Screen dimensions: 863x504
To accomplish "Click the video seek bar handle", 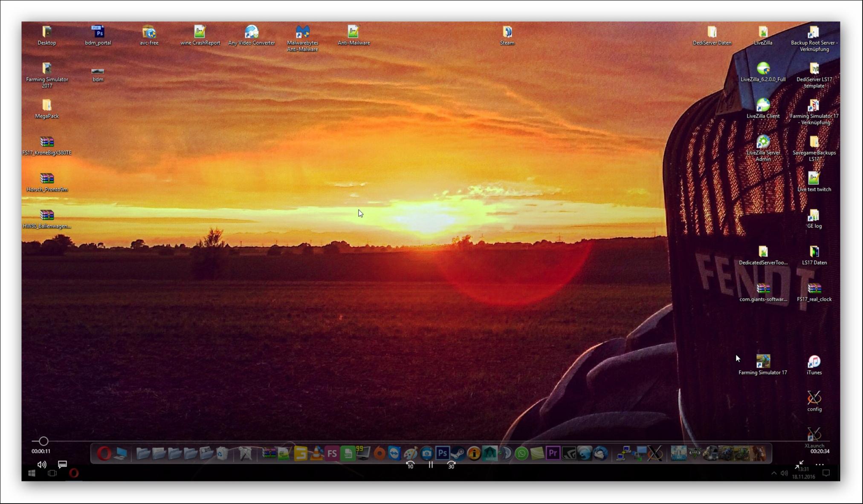I will point(43,441).
